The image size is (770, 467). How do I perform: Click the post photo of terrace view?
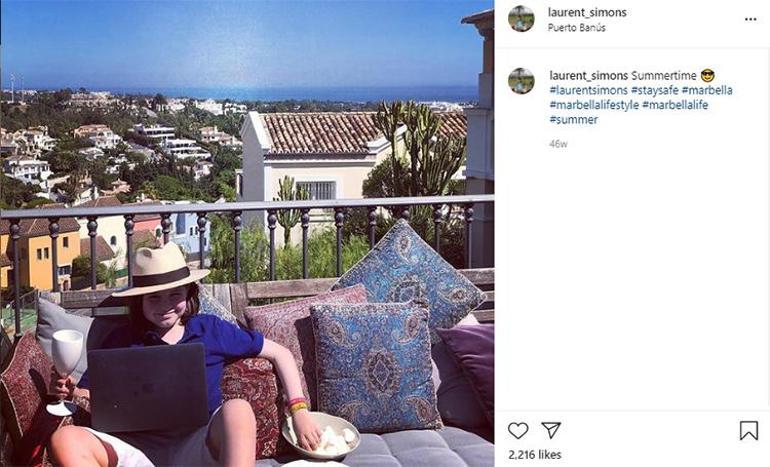click(247, 233)
